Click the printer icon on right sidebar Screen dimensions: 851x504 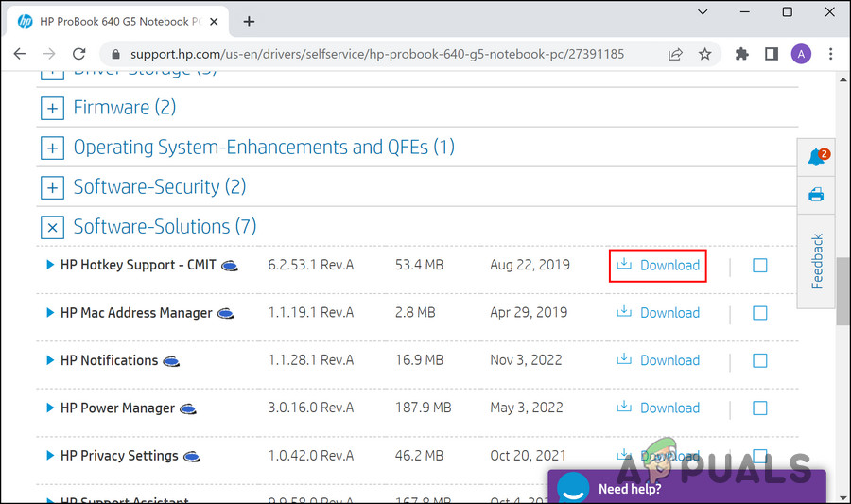pos(816,195)
